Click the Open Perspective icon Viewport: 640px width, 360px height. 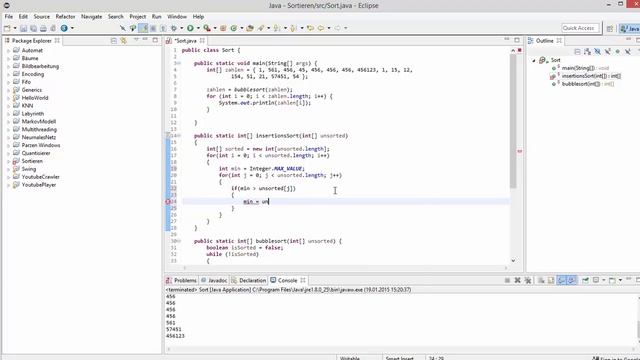coord(610,28)
